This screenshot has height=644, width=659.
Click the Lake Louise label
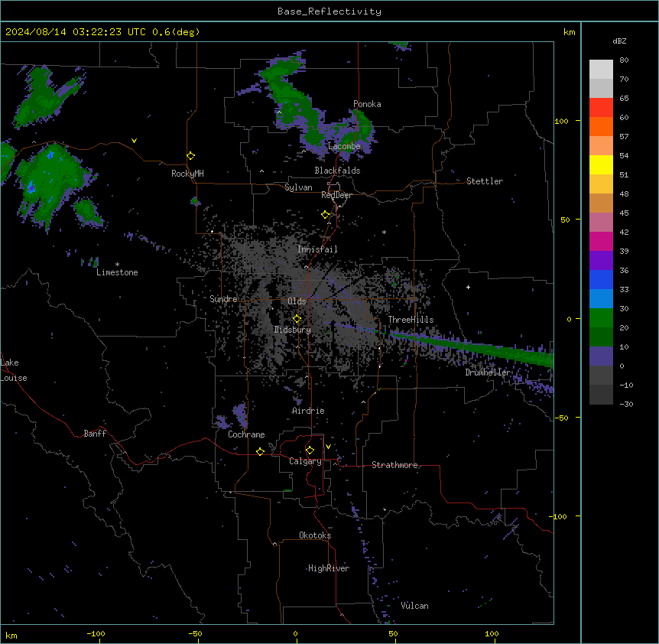[14, 370]
